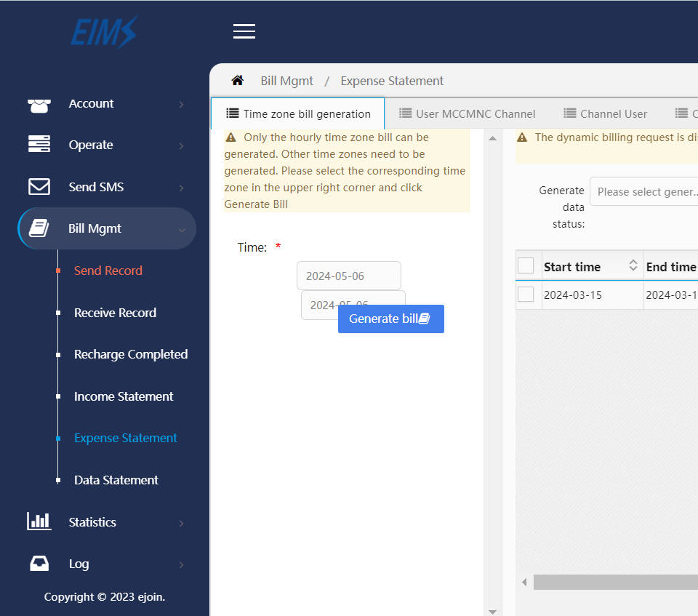Click the Send SMS envelope icon

coord(39,187)
